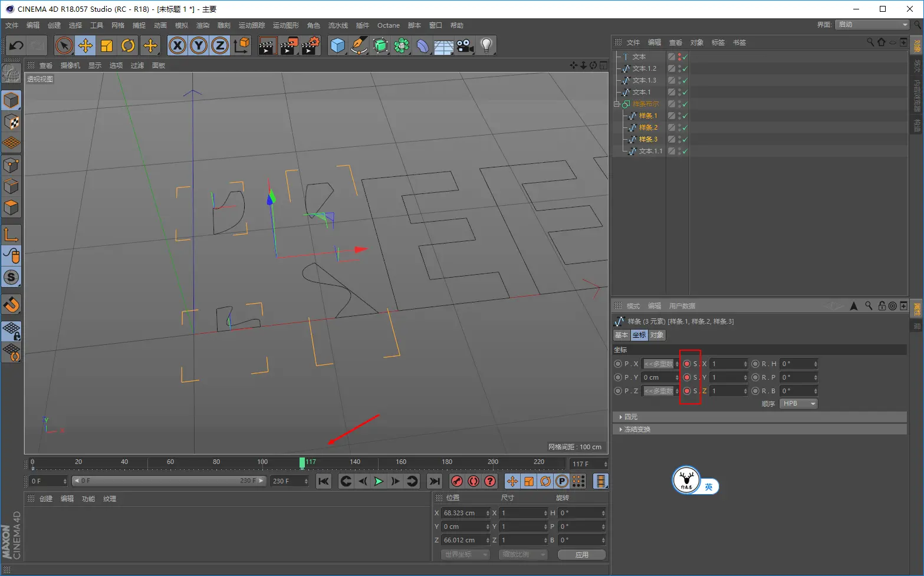Image resolution: width=924 pixels, height=576 pixels.
Task: Play the animation forward
Action: point(379,482)
